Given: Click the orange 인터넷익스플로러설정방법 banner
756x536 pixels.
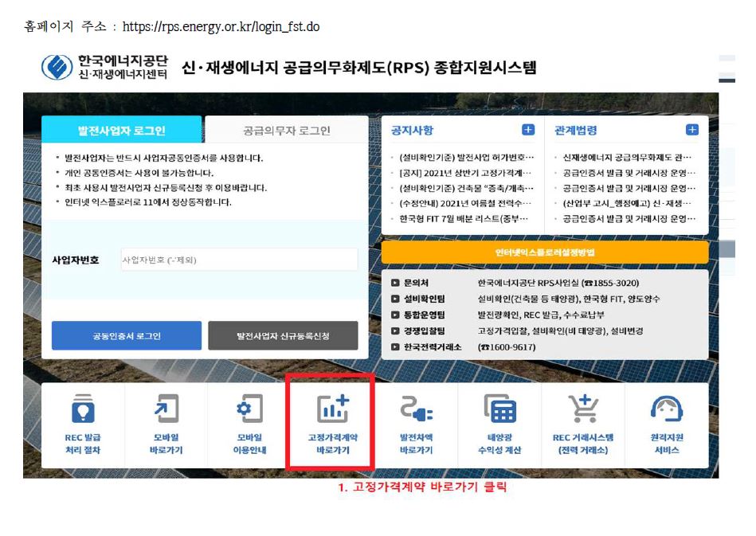Looking at the screenshot, I should 544,252.
